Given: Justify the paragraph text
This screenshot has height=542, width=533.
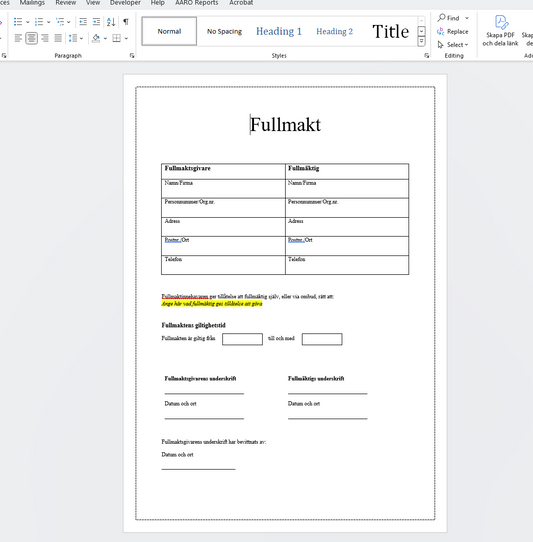Looking at the screenshot, I should (x=58, y=38).
